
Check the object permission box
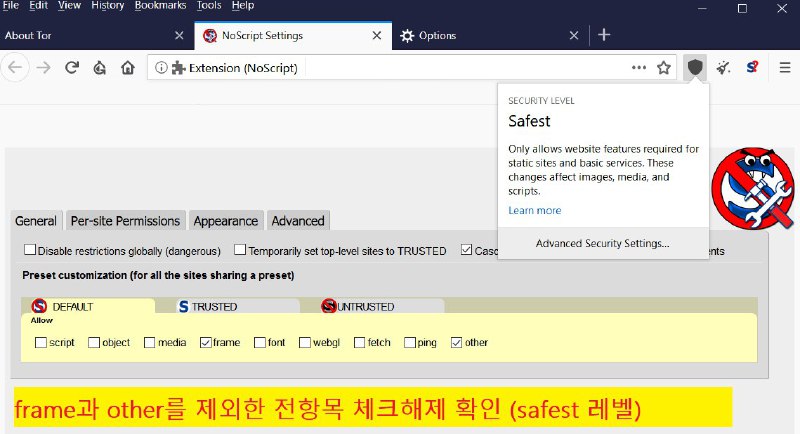pyautogui.click(x=94, y=342)
